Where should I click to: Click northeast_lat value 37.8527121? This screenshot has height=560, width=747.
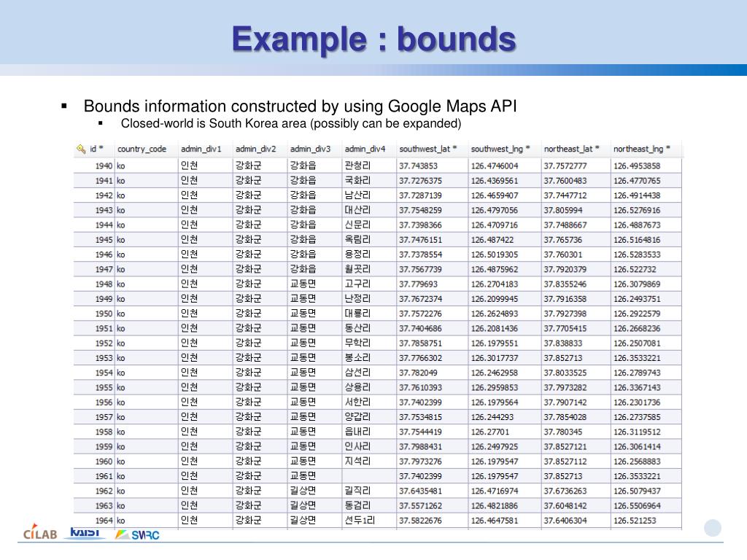click(565, 447)
